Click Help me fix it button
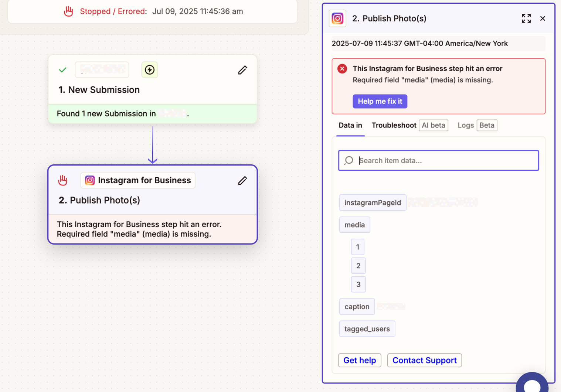 pyautogui.click(x=380, y=101)
